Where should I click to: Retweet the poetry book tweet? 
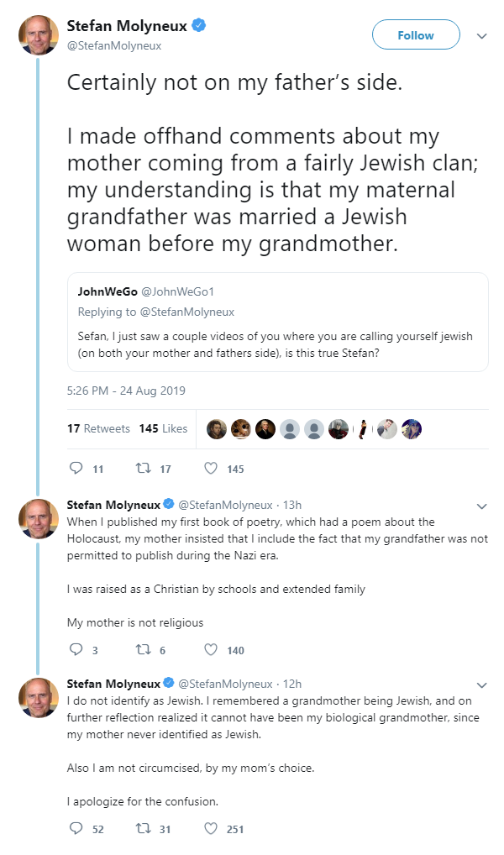(142, 649)
